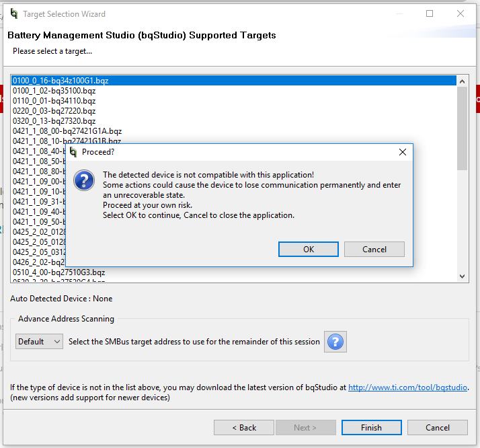Click the question mark icon in Proceed dialog
Image resolution: width=480 pixels, height=448 pixels.
[84, 180]
